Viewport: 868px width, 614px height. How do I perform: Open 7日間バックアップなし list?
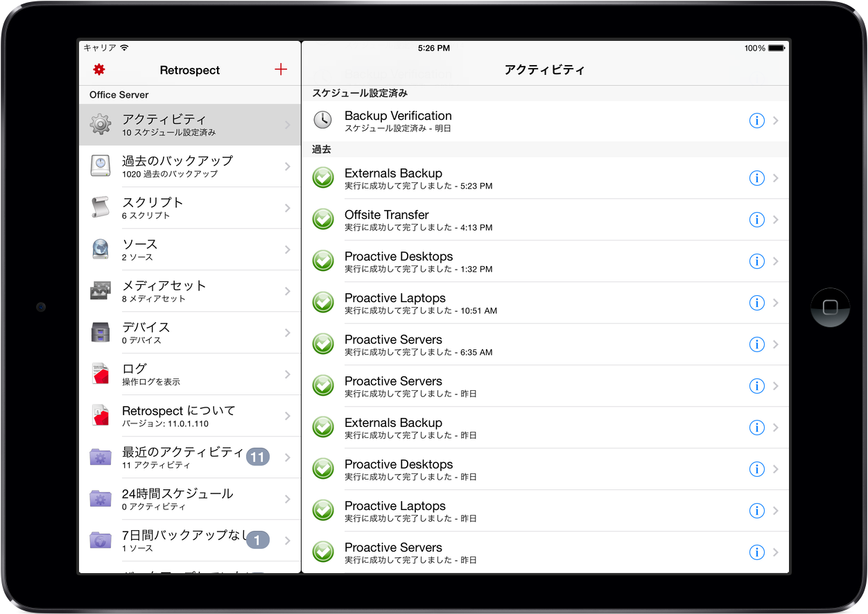click(190, 541)
